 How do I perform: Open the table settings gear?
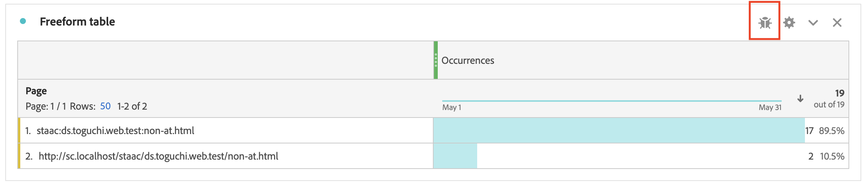pos(789,23)
